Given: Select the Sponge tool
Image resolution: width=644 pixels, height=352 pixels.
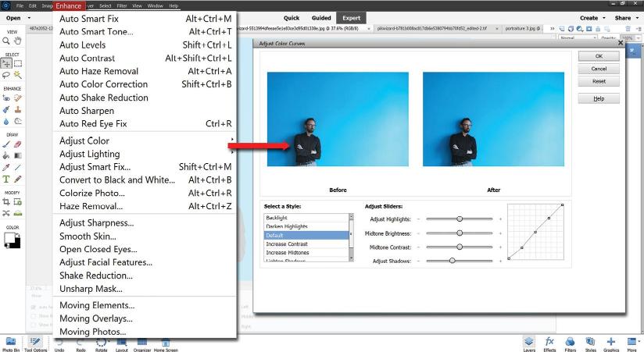Looking at the screenshot, I should [x=18, y=122].
